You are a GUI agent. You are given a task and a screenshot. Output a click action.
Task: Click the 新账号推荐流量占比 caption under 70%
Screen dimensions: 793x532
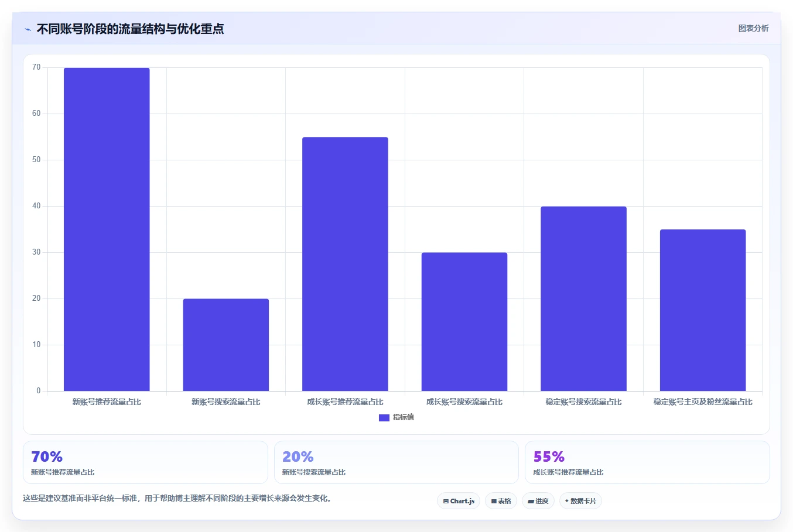(x=63, y=472)
